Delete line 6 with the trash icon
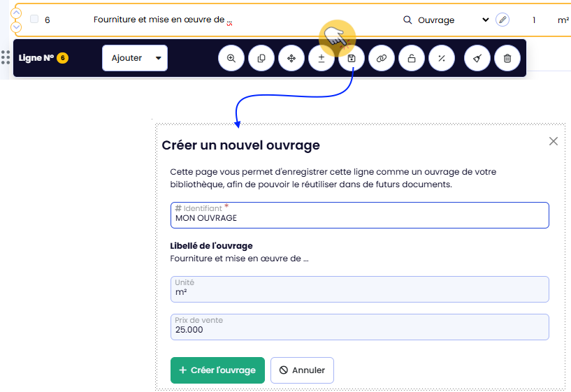This screenshot has height=392, width=571. [507, 59]
